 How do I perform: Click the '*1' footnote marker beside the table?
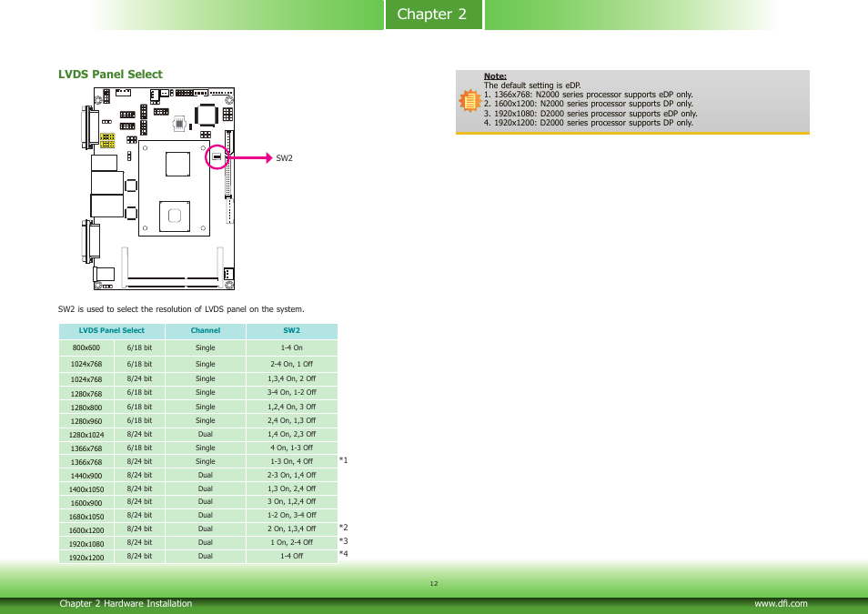pyautogui.click(x=343, y=460)
